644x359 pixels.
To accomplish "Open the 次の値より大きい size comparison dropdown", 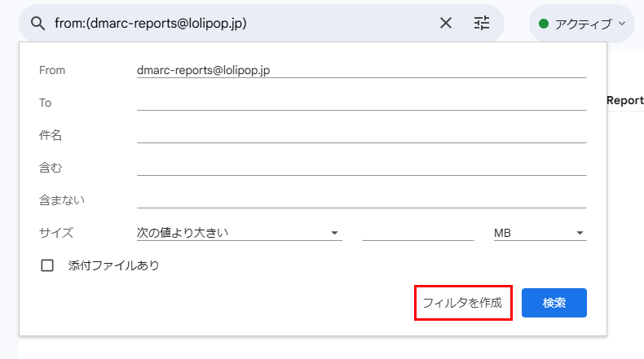I will (238, 233).
